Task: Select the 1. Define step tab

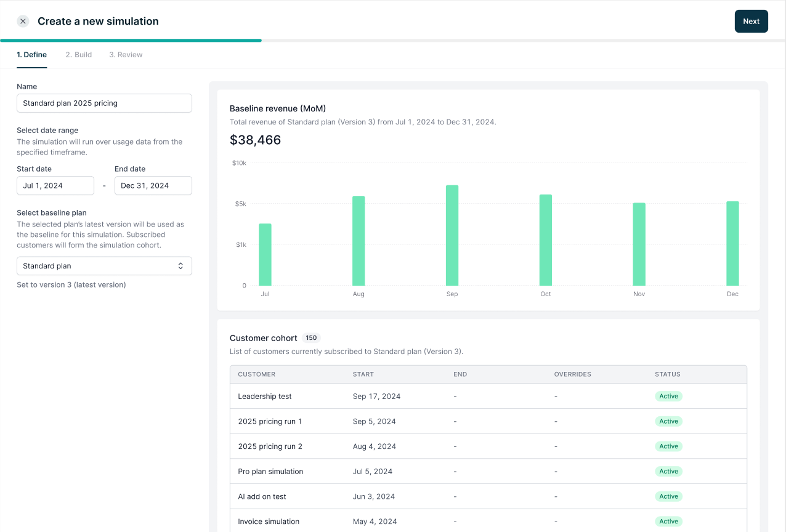Action: click(x=31, y=55)
